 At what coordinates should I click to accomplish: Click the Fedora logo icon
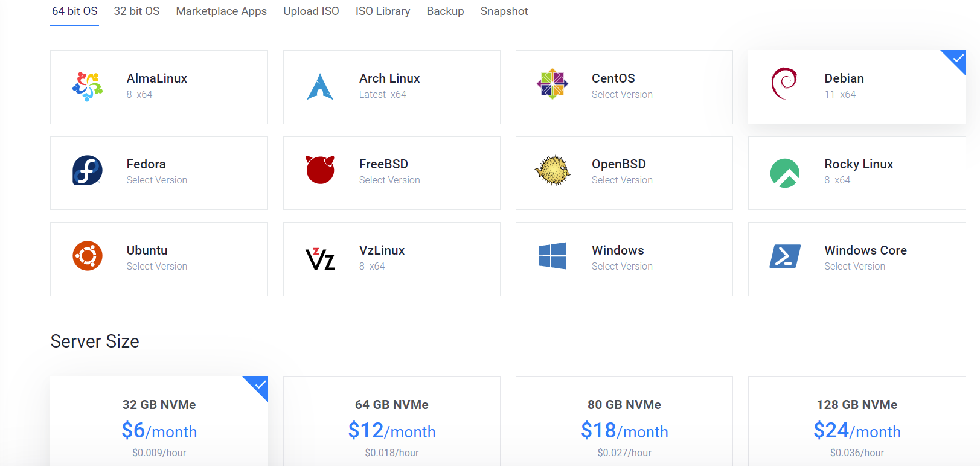pos(88,170)
